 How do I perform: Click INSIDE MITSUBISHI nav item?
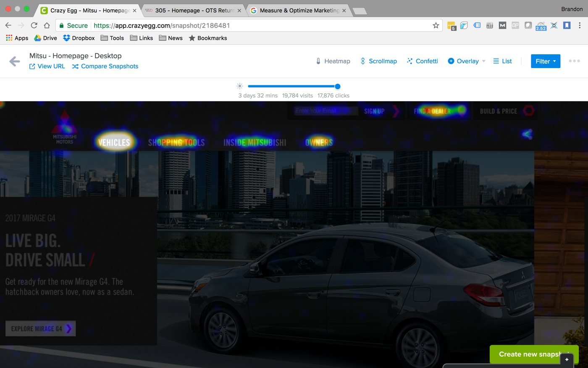tap(255, 143)
